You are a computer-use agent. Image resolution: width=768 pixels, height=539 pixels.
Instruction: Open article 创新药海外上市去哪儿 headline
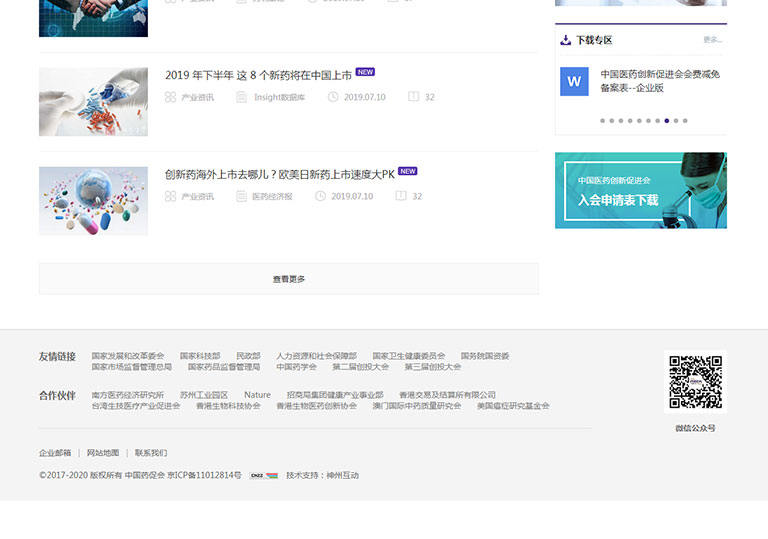[280, 174]
